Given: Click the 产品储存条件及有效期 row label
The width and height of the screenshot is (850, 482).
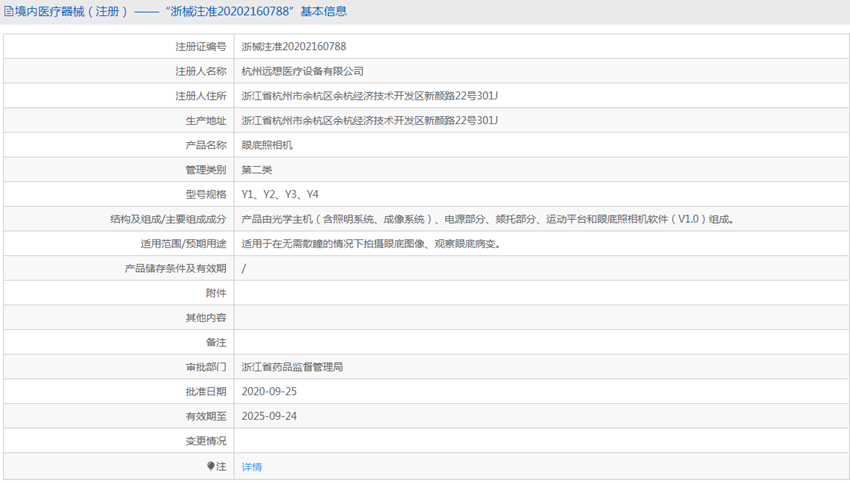Looking at the screenshot, I should [x=175, y=269].
